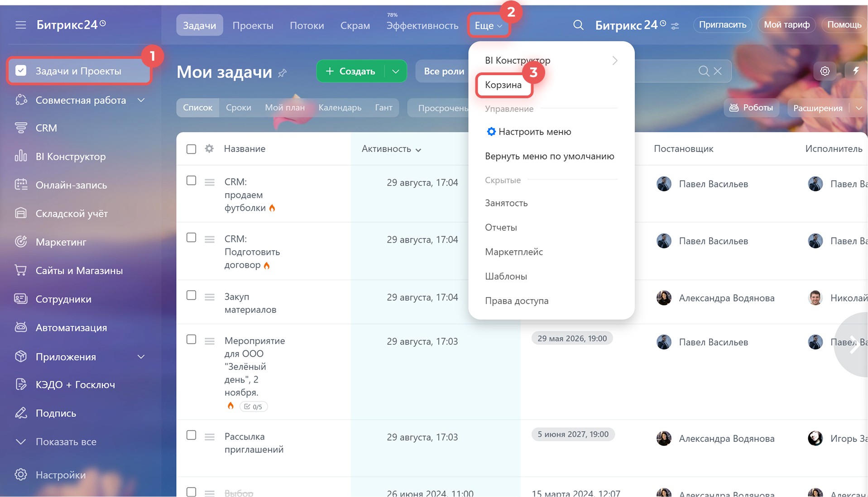The width and height of the screenshot is (868, 497).
Task: Check the CRM: продаем футболки task checkbox
Action: (191, 181)
